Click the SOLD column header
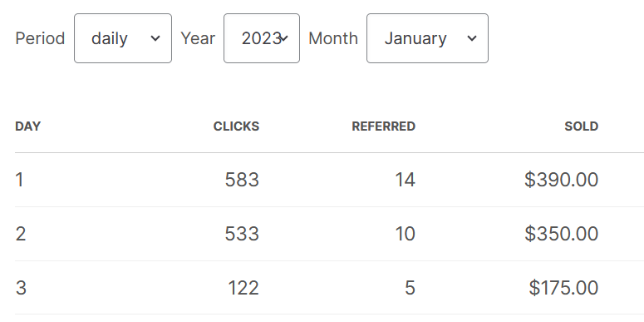This screenshot has width=644, height=322. tap(581, 126)
